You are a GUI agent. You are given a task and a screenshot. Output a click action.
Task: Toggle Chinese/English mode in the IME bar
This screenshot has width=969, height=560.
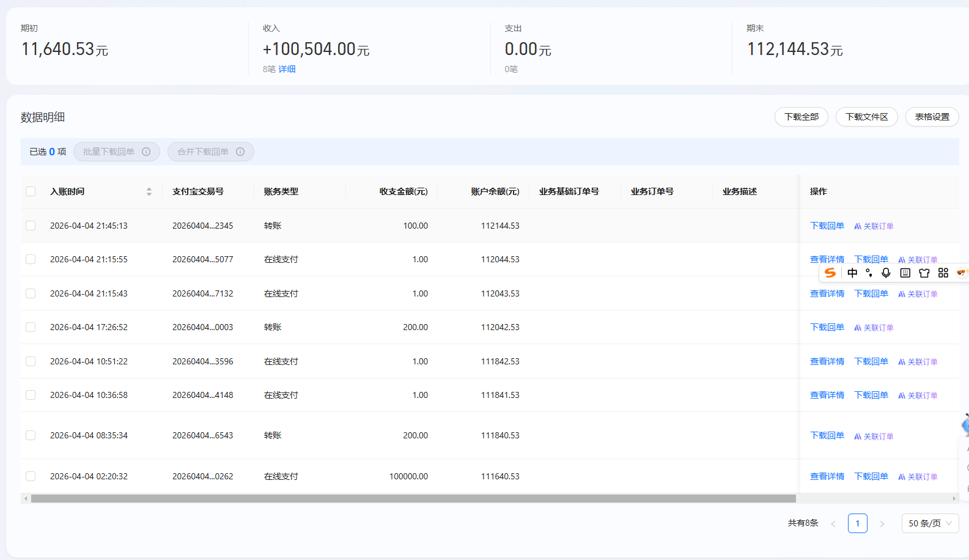click(x=852, y=273)
